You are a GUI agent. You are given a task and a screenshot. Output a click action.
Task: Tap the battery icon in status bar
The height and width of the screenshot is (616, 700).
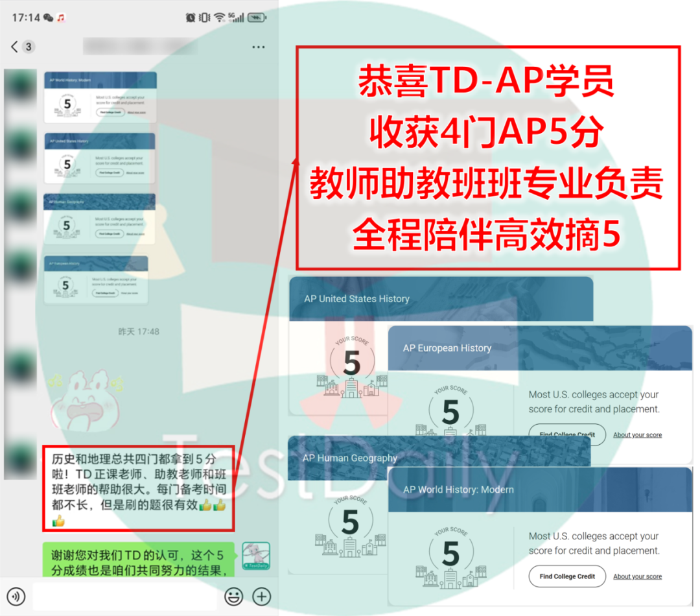257,18
